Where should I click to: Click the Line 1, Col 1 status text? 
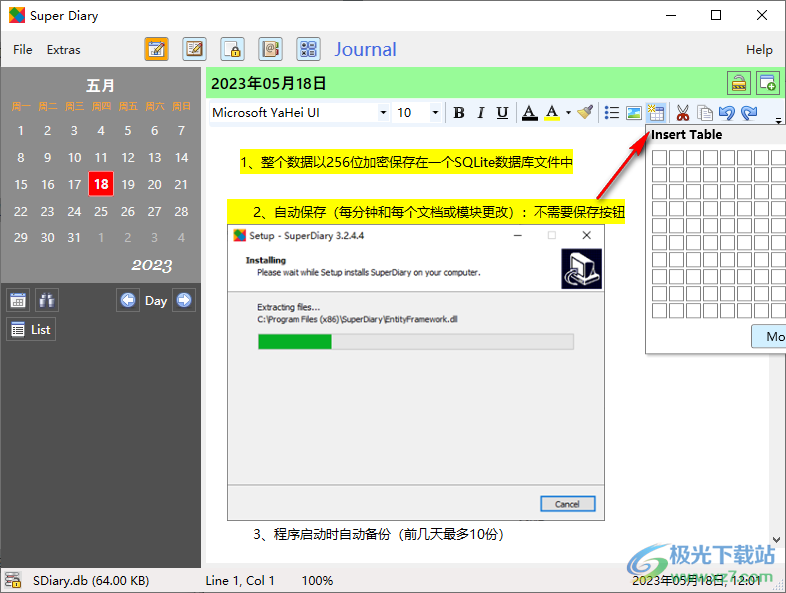point(240,580)
